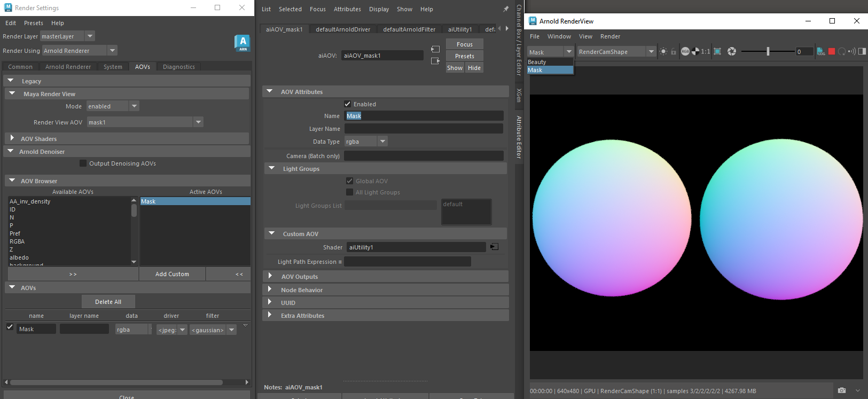Click the Arnold logo icon in Render Settings
Viewport: 868px width, 399px height.
(243, 43)
